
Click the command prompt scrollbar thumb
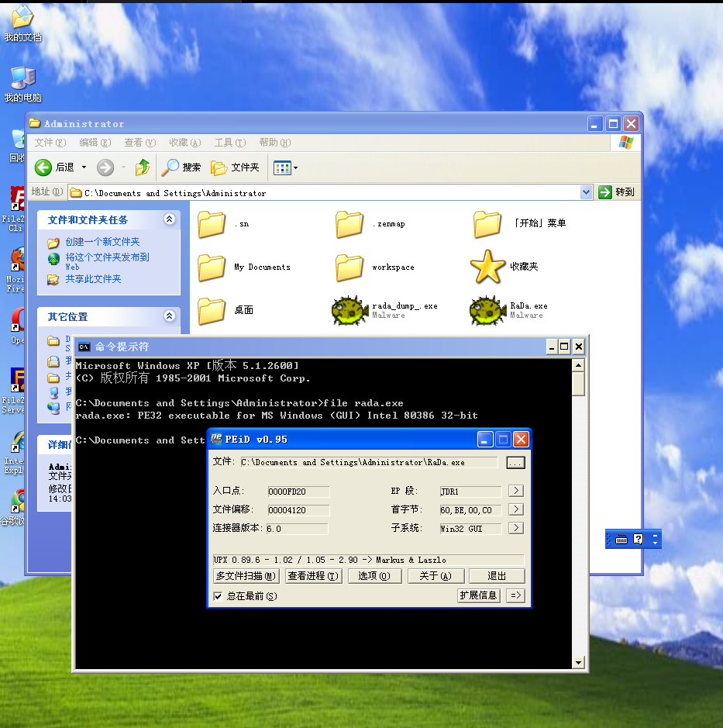pos(578,384)
